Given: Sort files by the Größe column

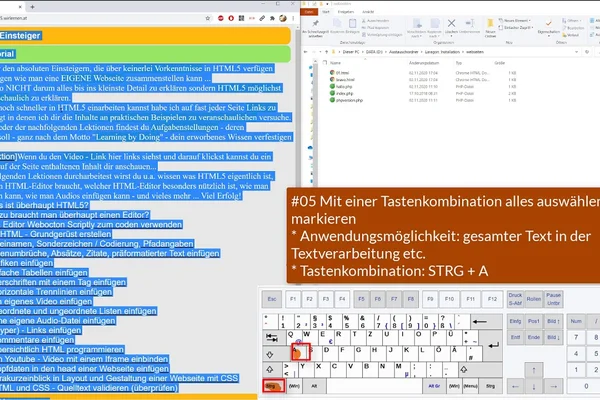Looking at the screenshot, I should click(499, 62).
